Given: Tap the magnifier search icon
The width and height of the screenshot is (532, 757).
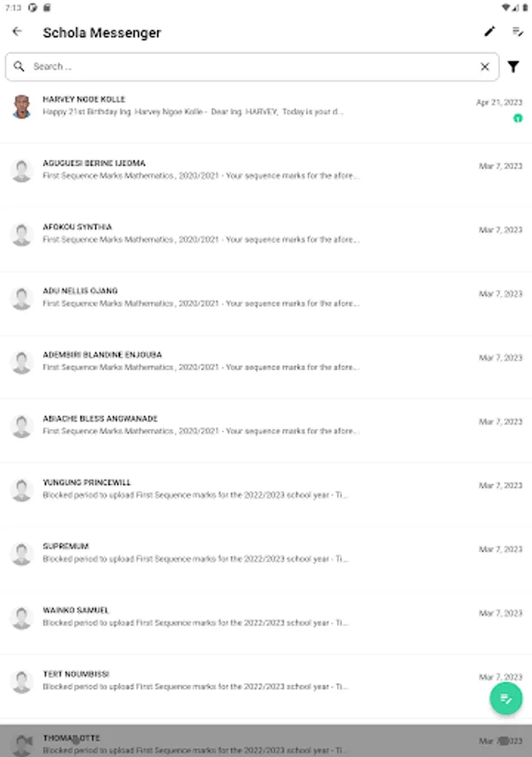Looking at the screenshot, I should pos(19,66).
